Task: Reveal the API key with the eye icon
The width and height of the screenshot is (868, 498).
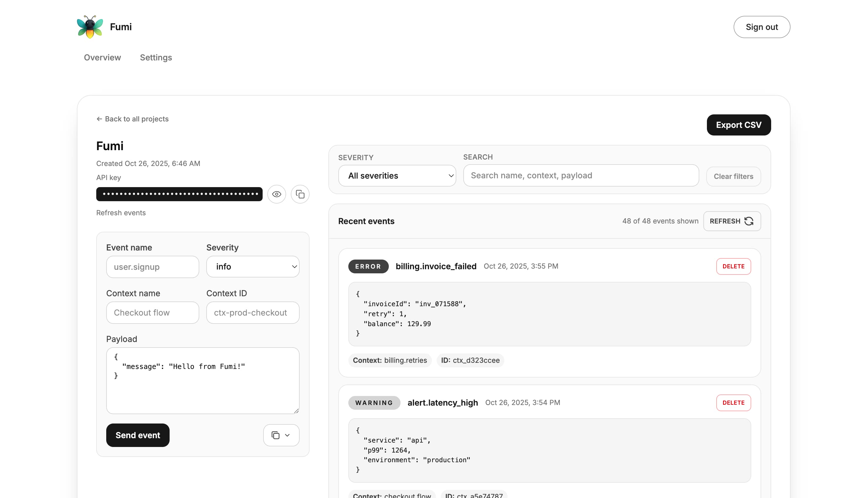Action: 276,194
